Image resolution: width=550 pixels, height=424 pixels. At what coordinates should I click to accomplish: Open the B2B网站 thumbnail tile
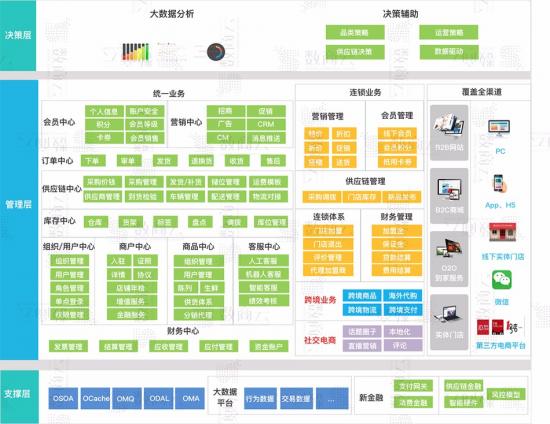tap(449, 133)
